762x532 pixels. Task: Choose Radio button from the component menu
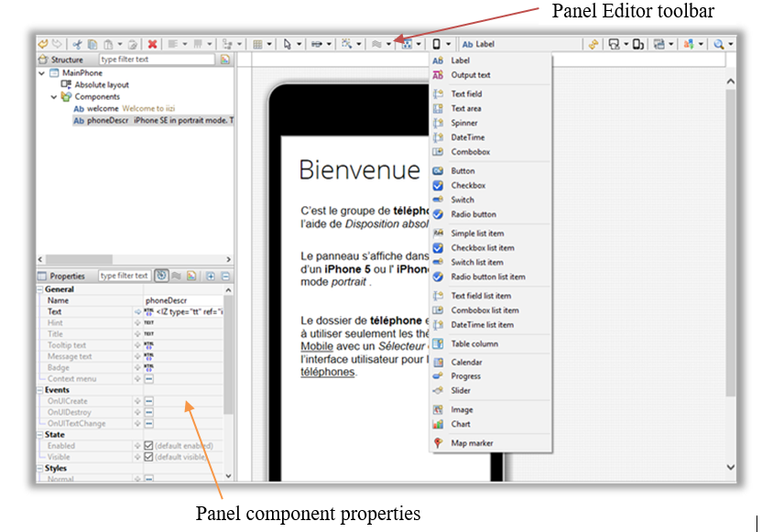tap(491, 213)
